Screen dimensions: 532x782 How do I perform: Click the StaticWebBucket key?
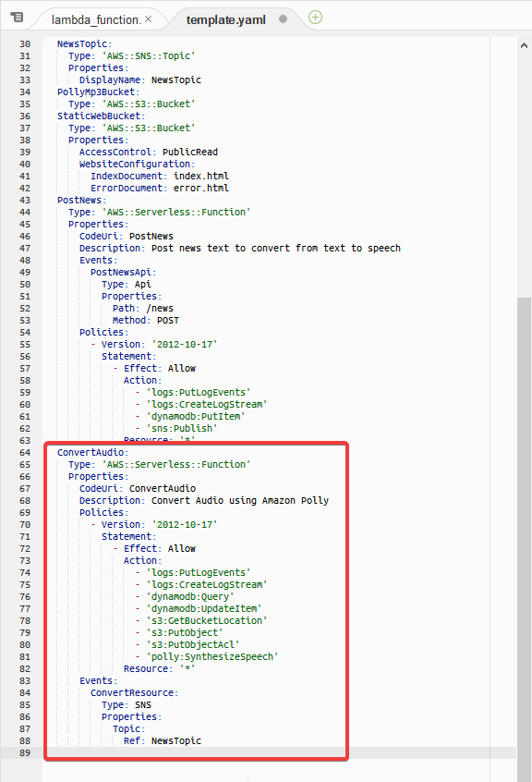[101, 116]
